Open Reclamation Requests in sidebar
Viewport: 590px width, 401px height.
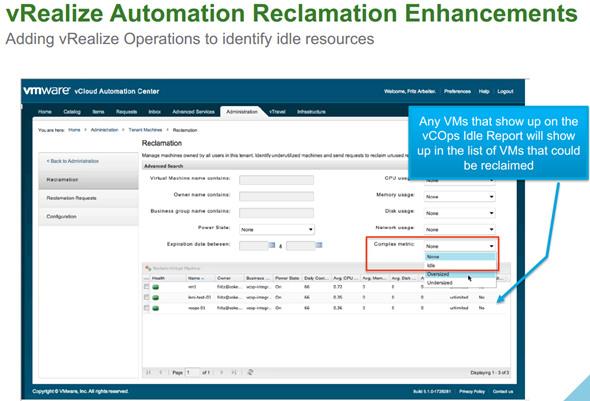pos(88,198)
